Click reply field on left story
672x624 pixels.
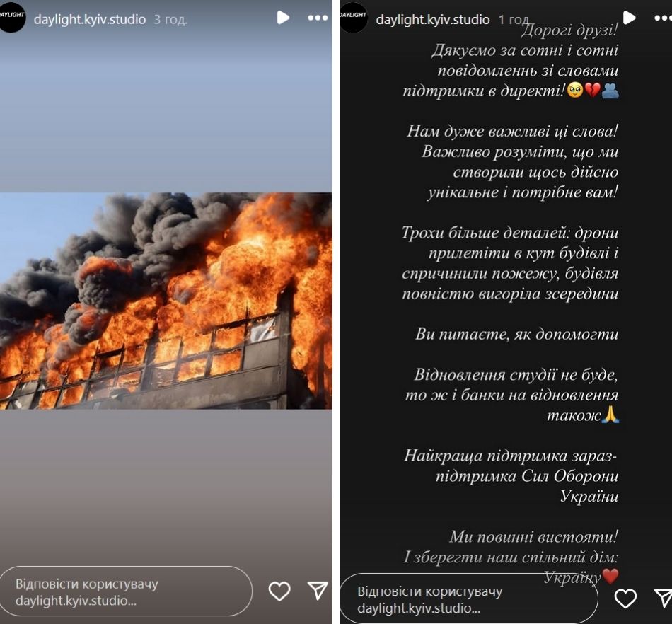pyautogui.click(x=126, y=591)
